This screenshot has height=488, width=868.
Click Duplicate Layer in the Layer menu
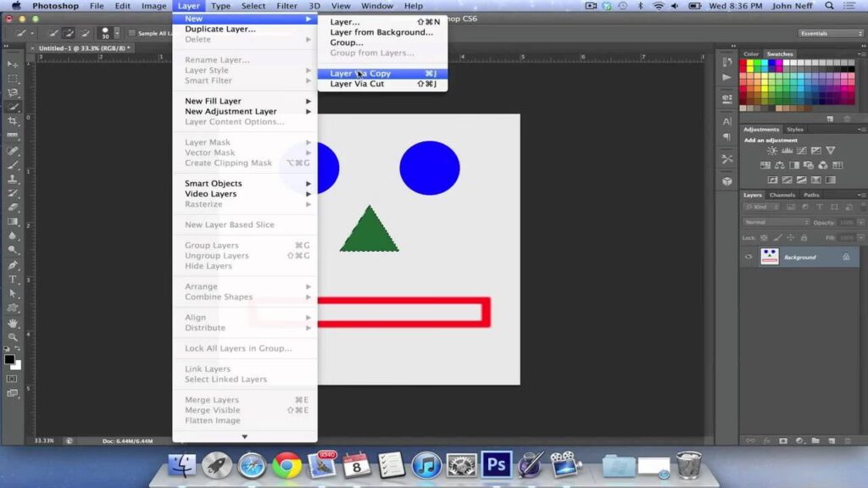220,29
